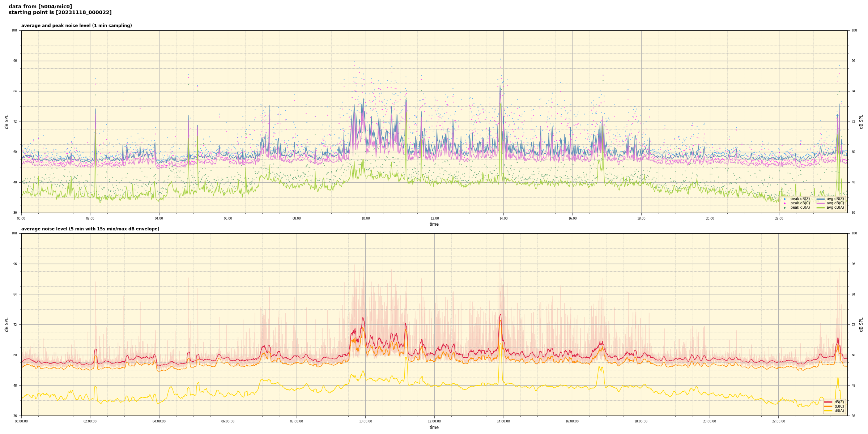Click the bottom chart title 'average noise level (5 min...)'

click(90, 229)
